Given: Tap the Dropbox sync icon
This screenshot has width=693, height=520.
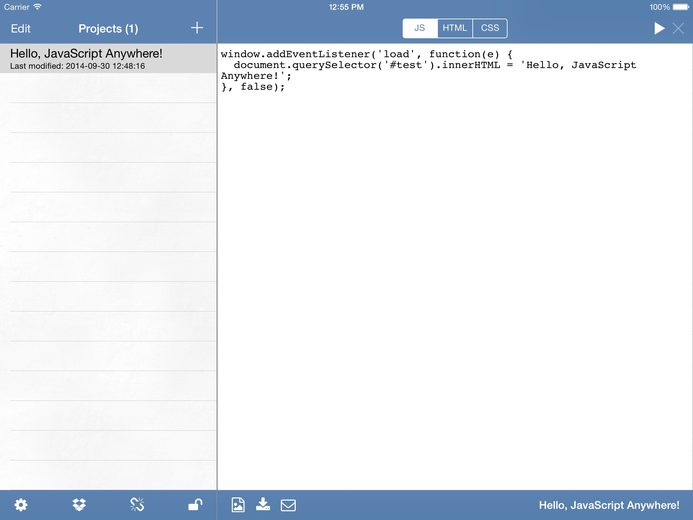Looking at the screenshot, I should 79,505.
